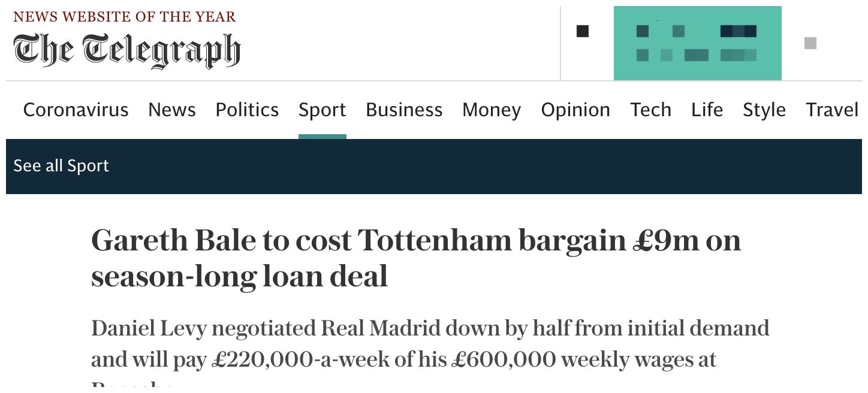The image size is (868, 393).
Task: Click the teal green header button
Action: 697,43
